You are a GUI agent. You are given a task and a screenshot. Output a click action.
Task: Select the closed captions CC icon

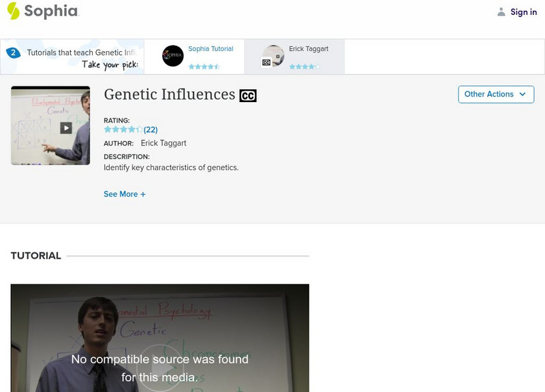pos(247,95)
